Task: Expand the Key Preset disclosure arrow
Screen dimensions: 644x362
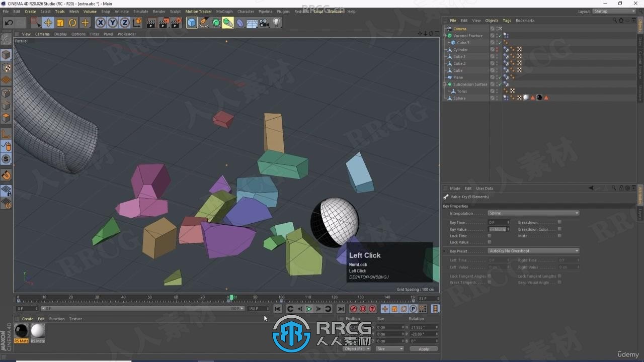Action: pos(445,251)
